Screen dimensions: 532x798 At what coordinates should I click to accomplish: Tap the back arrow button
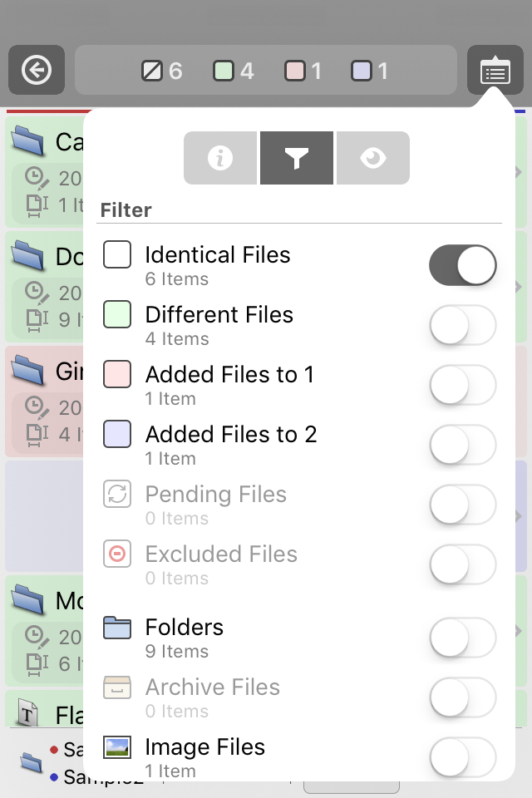pyautogui.click(x=36, y=71)
